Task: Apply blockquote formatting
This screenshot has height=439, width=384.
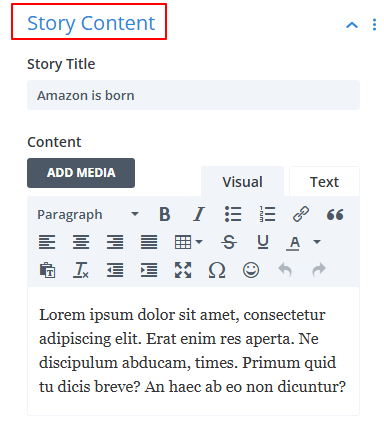Action: (x=335, y=214)
